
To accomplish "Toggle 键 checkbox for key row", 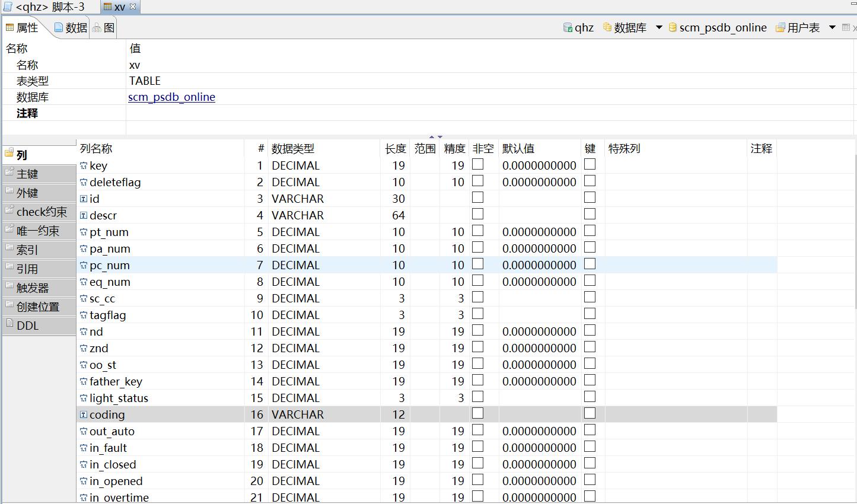I will (x=590, y=164).
